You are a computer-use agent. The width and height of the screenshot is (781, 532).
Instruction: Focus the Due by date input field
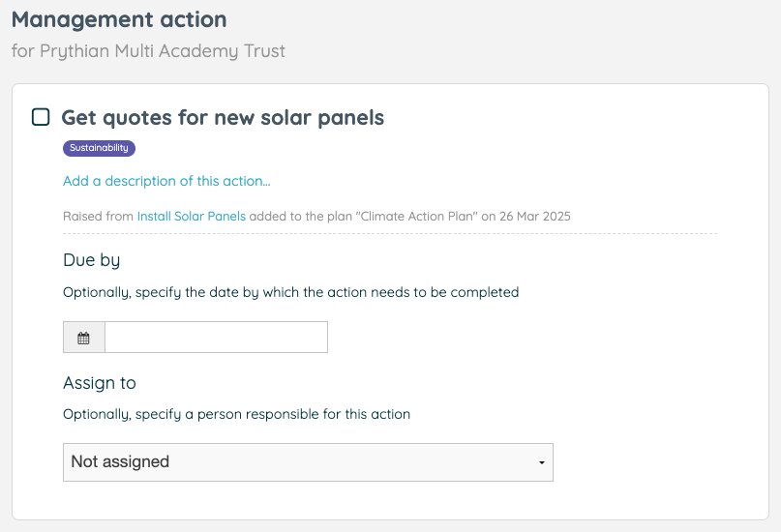(216, 338)
